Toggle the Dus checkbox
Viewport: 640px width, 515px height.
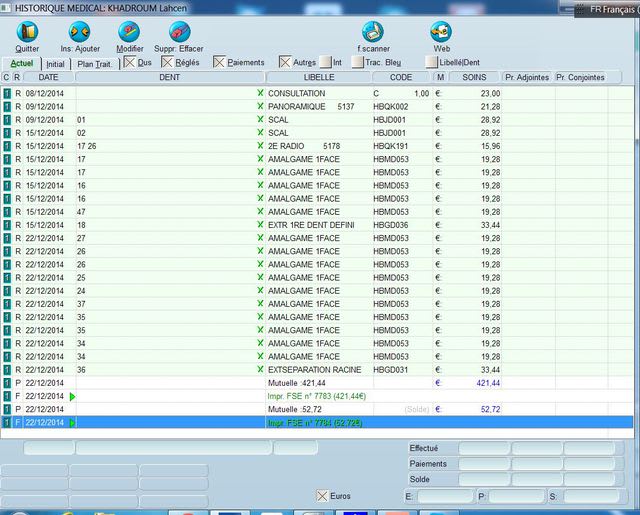tap(129, 63)
